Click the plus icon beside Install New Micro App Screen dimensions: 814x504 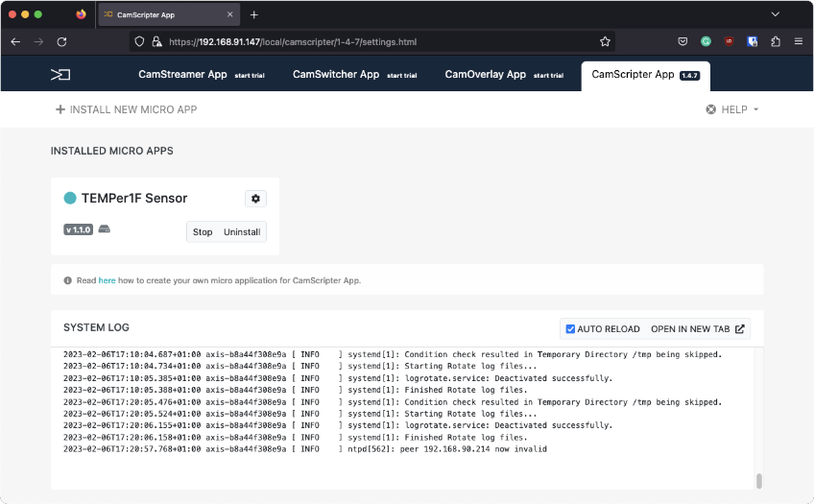pyautogui.click(x=60, y=109)
